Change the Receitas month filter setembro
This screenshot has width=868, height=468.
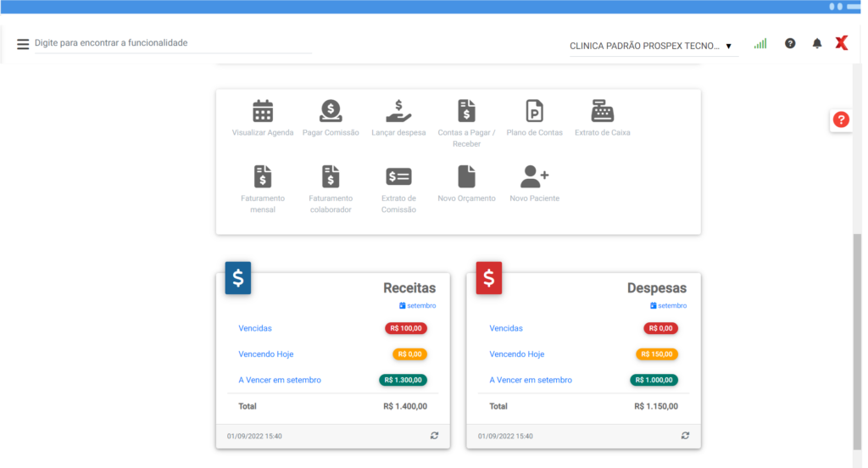click(417, 305)
